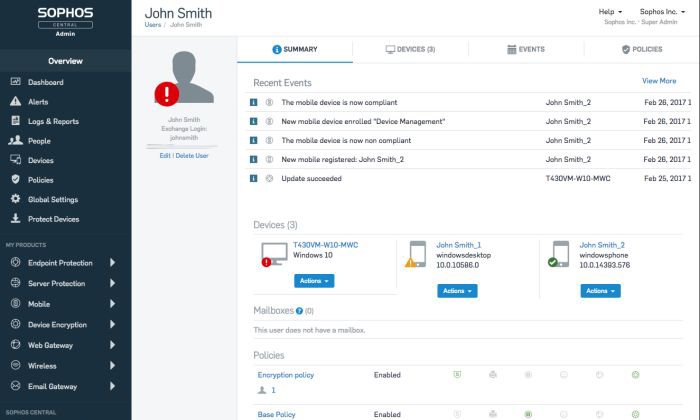Image resolution: width=700 pixels, height=420 pixels.
Task: Click the People icon in sidebar
Action: (16, 140)
